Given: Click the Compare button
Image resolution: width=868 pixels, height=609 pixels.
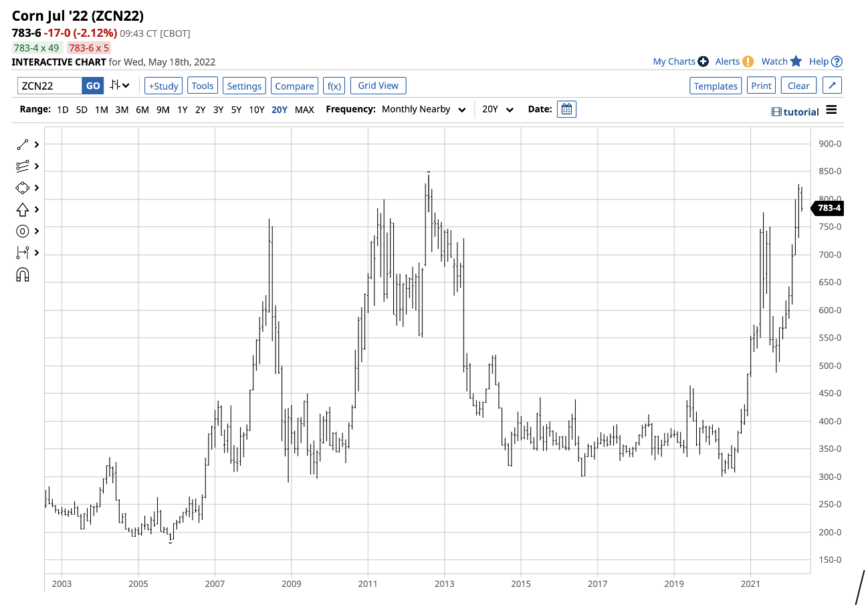Looking at the screenshot, I should 294,86.
